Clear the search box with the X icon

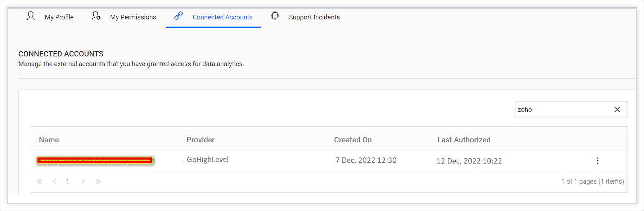coord(617,109)
